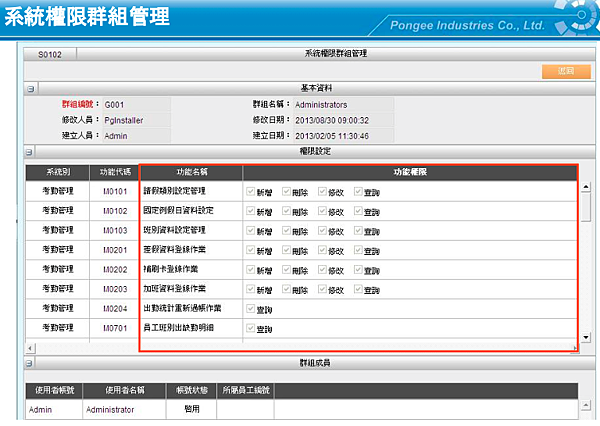Toggle 刪除 checkbox for M0103 row
Viewport: 600px width, 426px height.
point(286,230)
